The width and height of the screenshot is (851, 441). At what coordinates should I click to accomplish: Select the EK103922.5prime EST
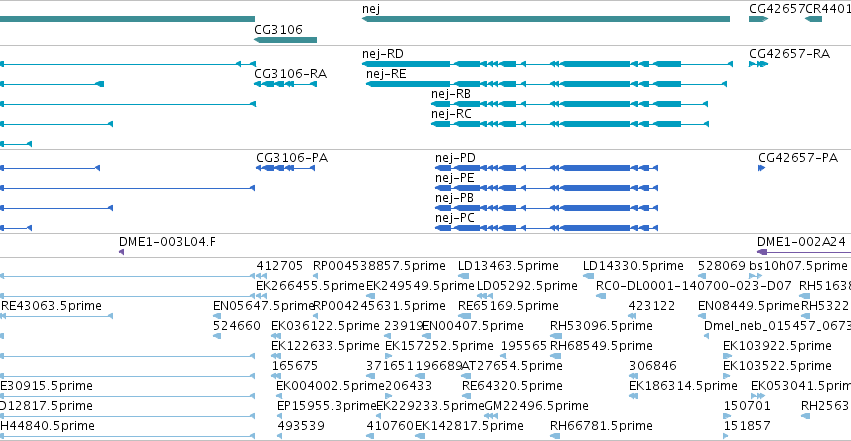[777, 346]
